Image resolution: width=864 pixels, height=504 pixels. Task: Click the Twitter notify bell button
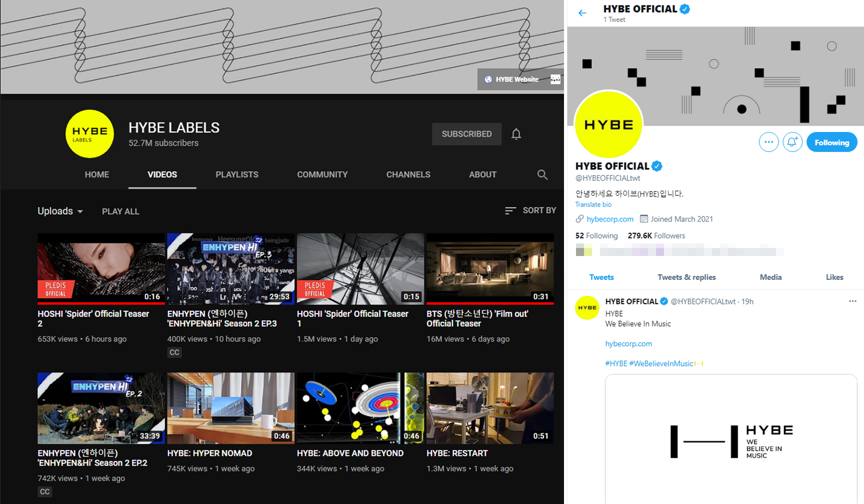[x=792, y=142]
